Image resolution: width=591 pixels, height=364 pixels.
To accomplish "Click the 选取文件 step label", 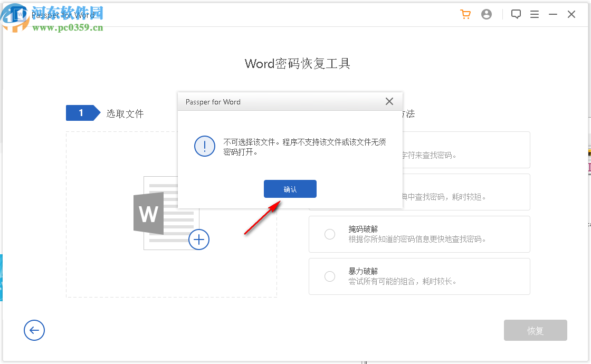I will (x=125, y=113).
